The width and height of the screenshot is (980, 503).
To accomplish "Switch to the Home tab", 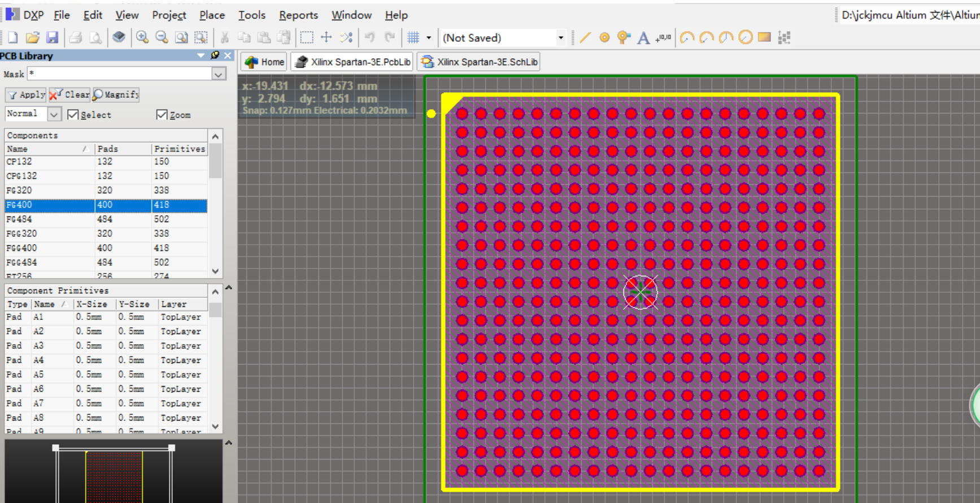I will (x=264, y=62).
